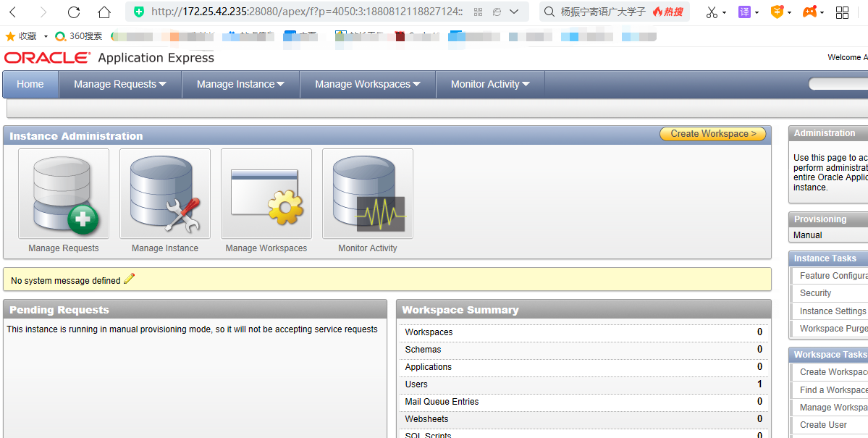868x438 pixels.
Task: Open the scissors screenshot tool icon
Action: [x=711, y=12]
